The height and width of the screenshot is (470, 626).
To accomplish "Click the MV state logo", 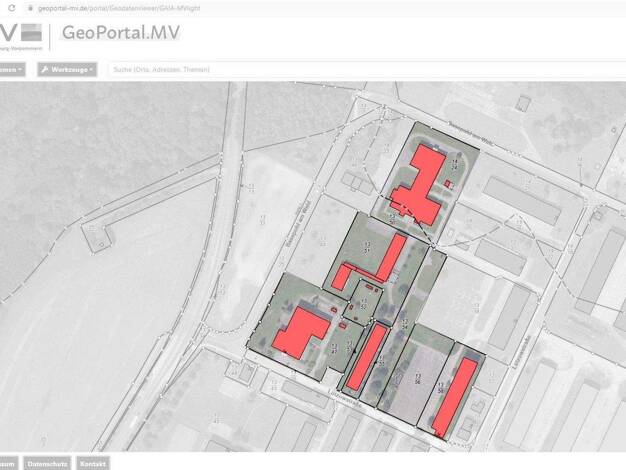I will tap(20, 33).
